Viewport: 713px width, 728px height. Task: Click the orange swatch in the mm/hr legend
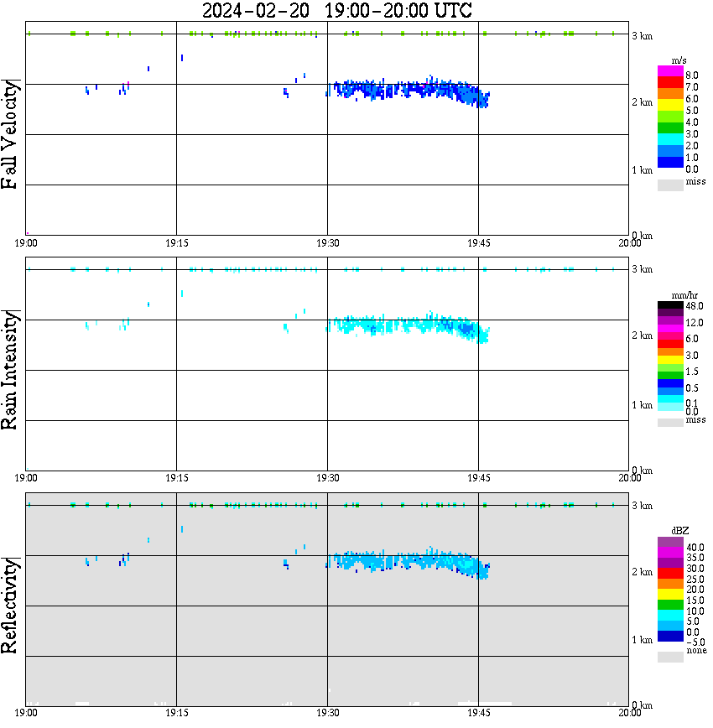tap(670, 351)
